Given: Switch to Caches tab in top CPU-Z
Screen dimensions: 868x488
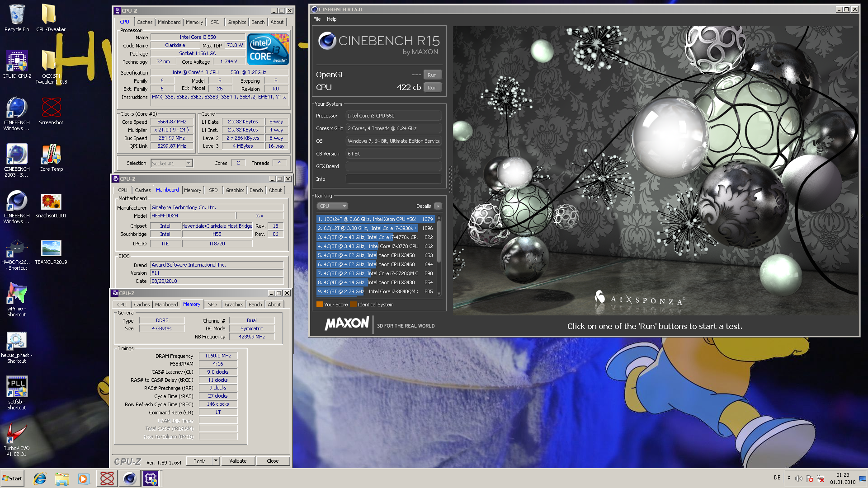Looking at the screenshot, I should point(145,22).
